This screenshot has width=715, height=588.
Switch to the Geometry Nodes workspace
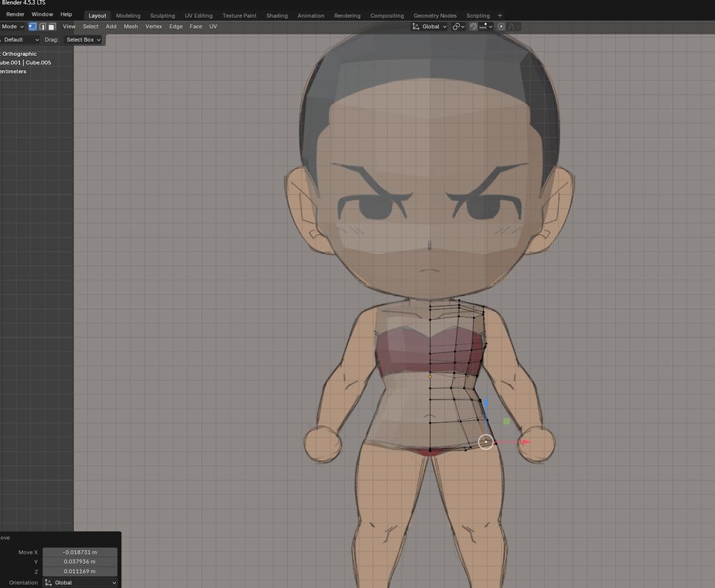(435, 16)
